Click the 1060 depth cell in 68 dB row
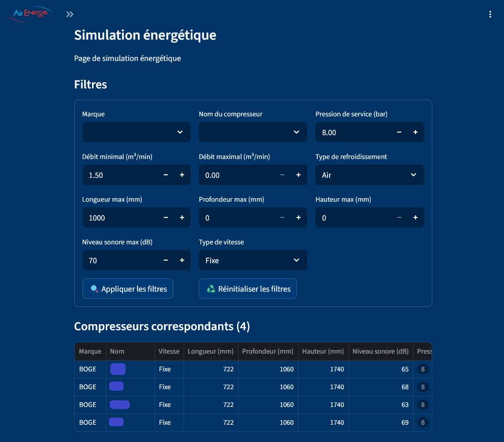This screenshot has height=442, width=504. pos(268,387)
